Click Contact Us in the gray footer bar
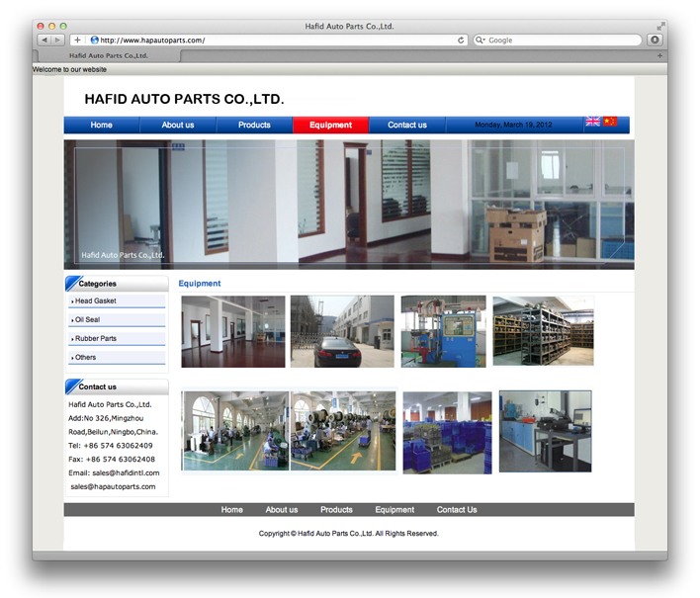 coord(457,510)
